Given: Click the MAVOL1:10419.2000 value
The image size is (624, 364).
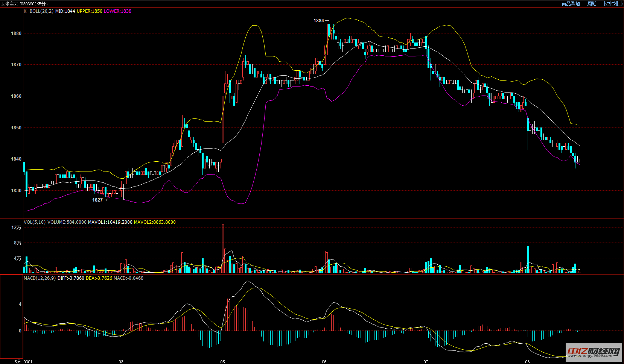Looking at the screenshot, I should [110, 222].
